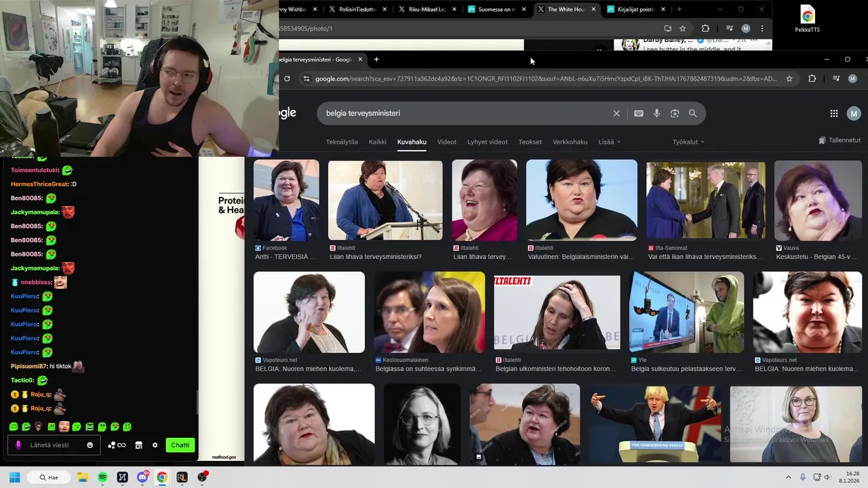The height and width of the screenshot is (488, 868).
Task: Open the PelkkäTTS desktop shortcut
Action: coord(807,19)
